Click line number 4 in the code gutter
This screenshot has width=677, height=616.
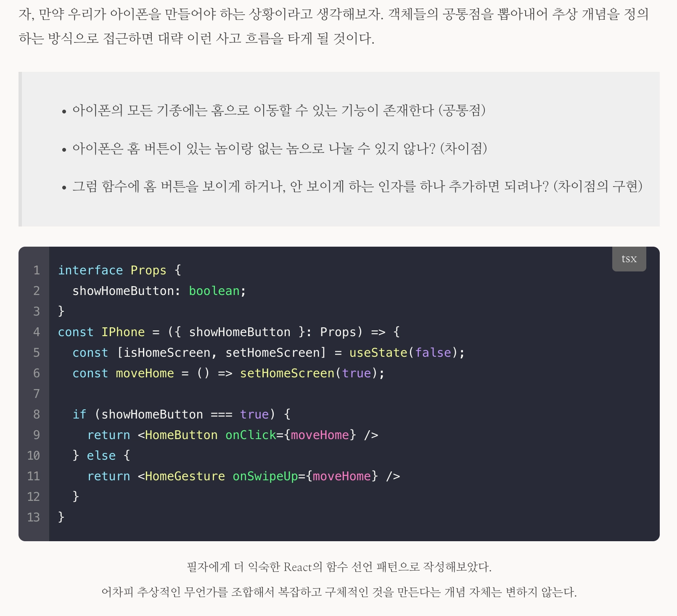(37, 332)
